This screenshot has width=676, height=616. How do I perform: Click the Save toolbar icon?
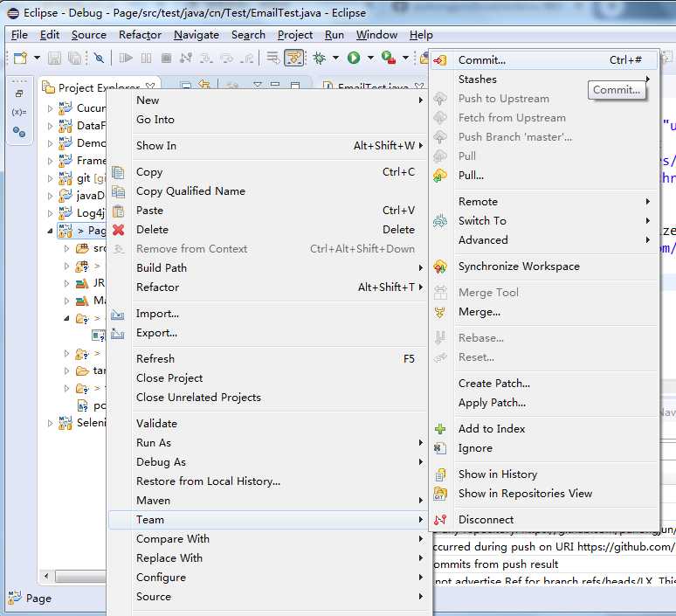point(54,58)
